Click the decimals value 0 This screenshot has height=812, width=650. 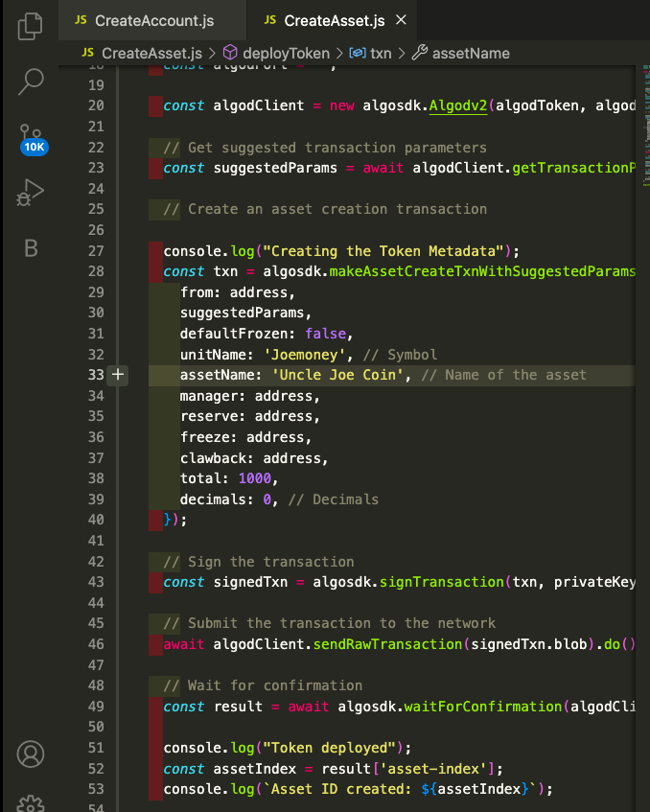tap(267, 499)
